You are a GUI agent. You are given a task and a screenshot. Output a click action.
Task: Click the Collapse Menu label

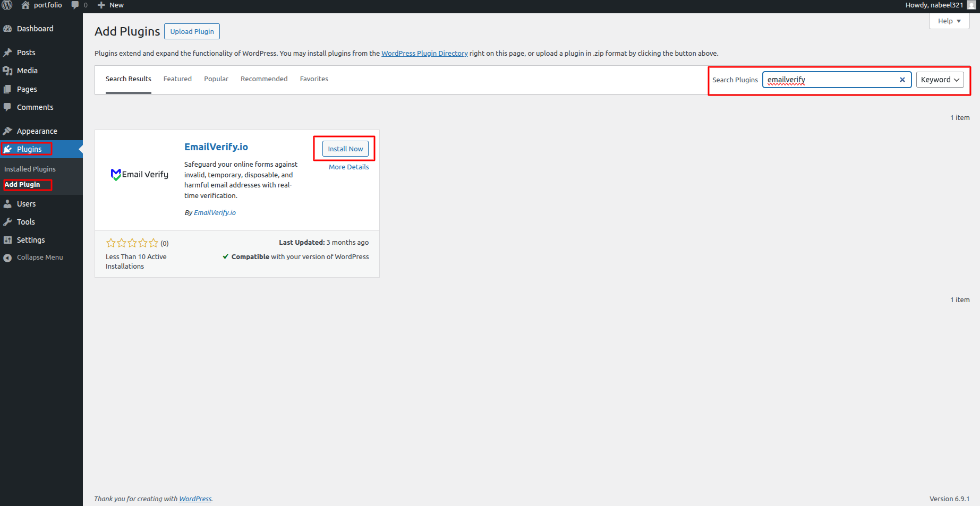[x=40, y=258]
